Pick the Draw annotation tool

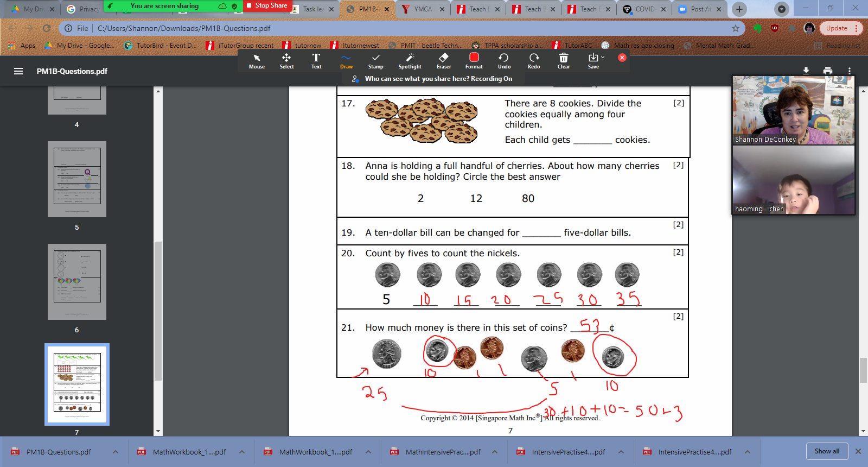coord(346,61)
